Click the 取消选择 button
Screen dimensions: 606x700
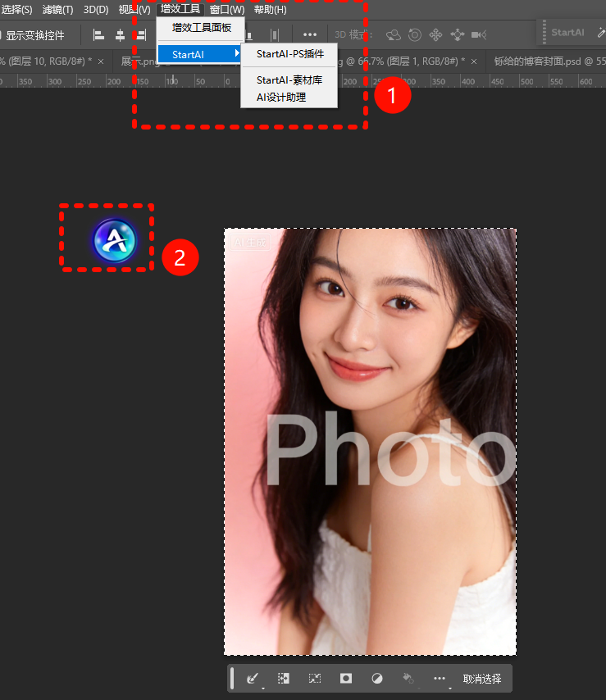[x=482, y=679]
